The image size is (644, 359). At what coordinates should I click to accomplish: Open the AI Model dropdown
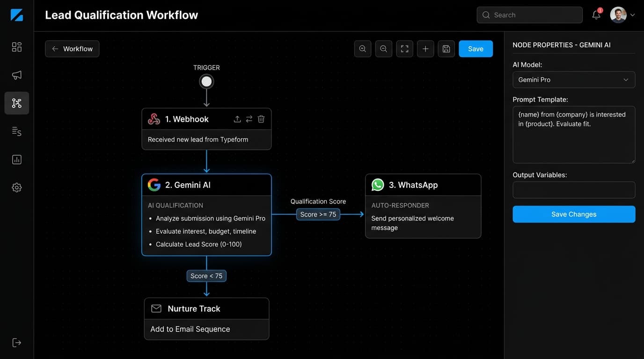point(574,79)
